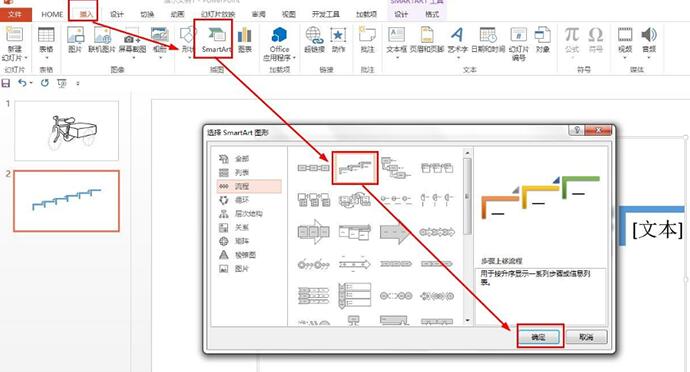The image size is (690, 372).
Task: Expand the Video dropdown arrow
Action: [x=624, y=58]
